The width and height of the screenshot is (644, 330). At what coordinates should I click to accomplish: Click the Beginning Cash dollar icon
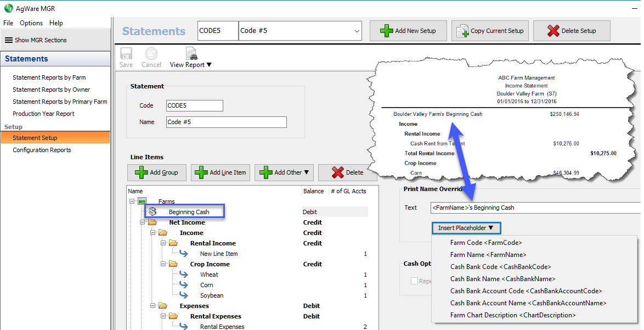(x=153, y=212)
